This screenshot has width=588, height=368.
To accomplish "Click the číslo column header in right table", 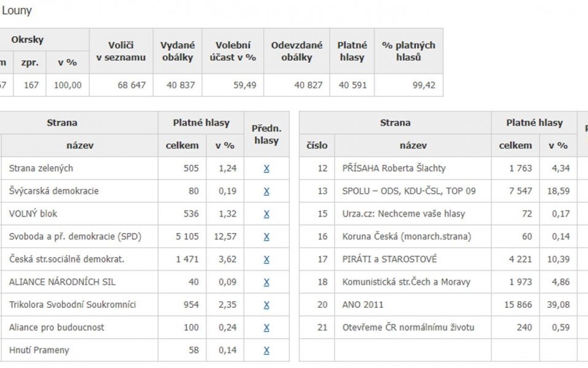I will [317, 145].
